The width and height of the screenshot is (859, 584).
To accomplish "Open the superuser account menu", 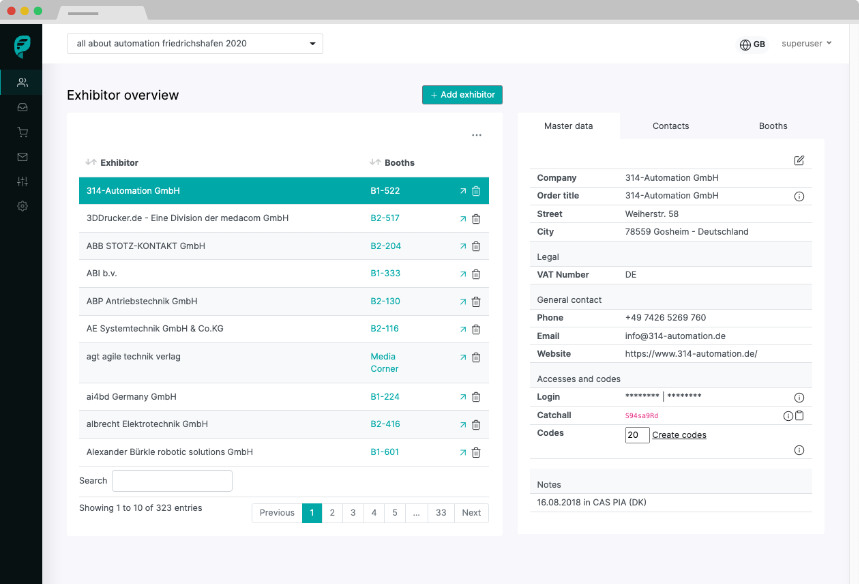I will 806,43.
